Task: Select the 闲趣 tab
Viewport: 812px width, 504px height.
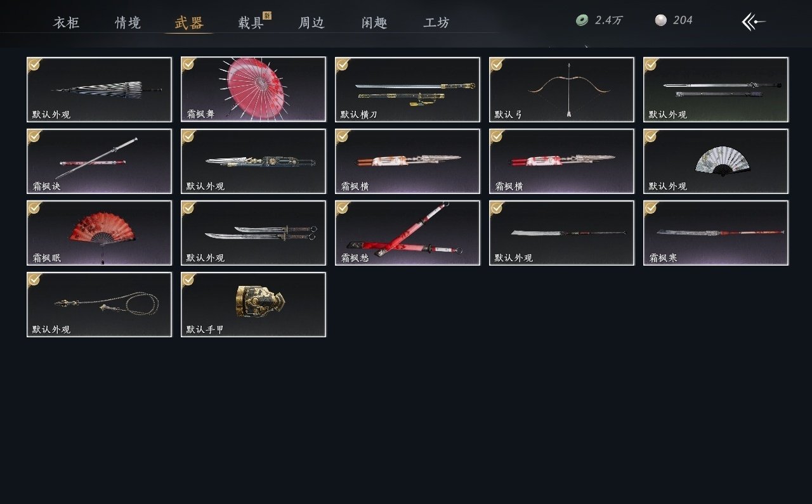Action: point(374,23)
